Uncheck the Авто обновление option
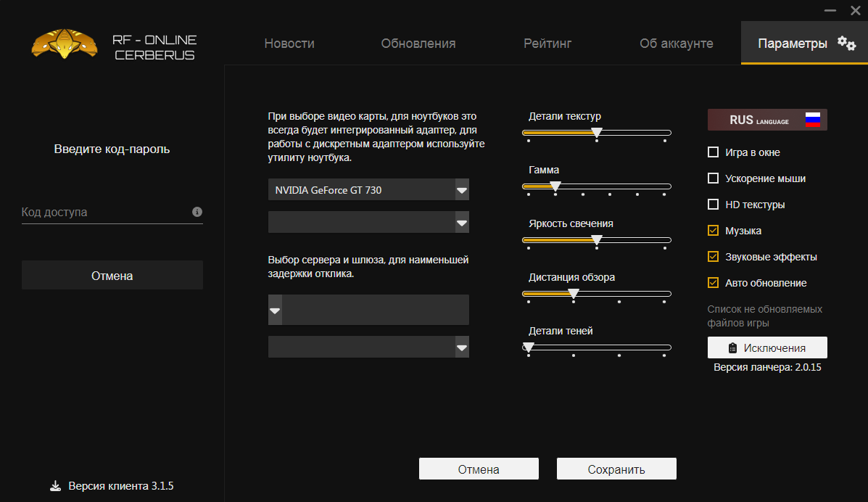Viewport: 868px width, 502px height. click(x=713, y=283)
